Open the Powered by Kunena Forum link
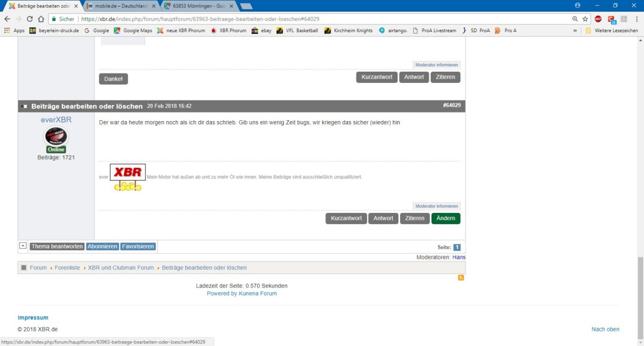This screenshot has width=644, height=346. (x=241, y=293)
